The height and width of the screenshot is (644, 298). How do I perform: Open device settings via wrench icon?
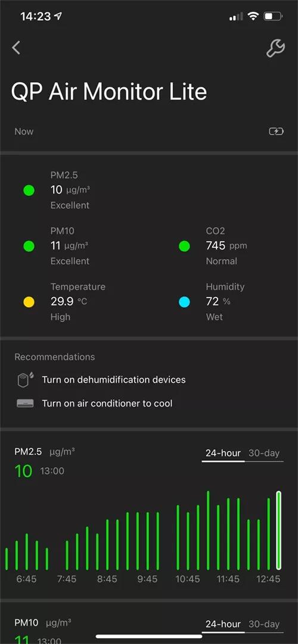click(x=275, y=48)
